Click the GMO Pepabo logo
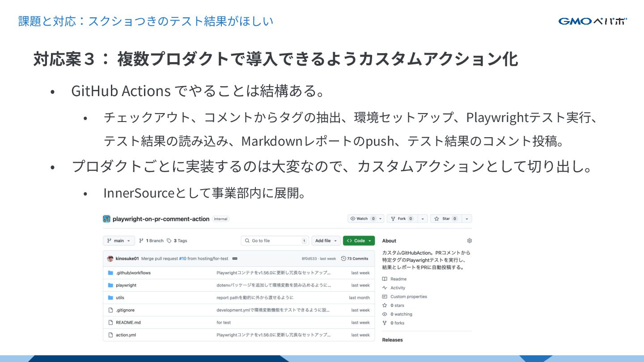644x362 pixels. click(x=593, y=21)
